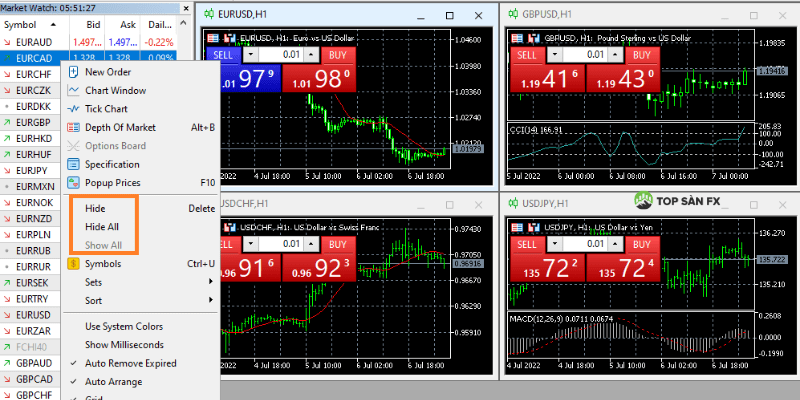
Task: Click the USDJPY,H1 window title chart icon
Action: 513,204
